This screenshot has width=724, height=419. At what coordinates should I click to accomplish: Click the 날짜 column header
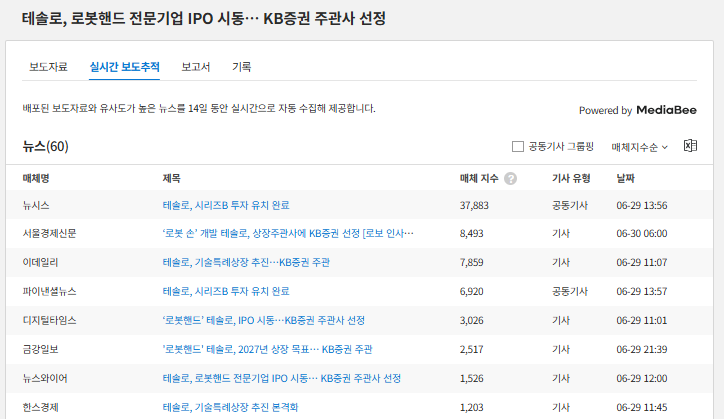[x=626, y=178]
